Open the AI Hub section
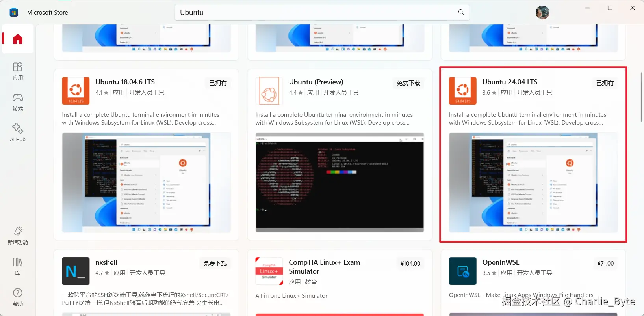This screenshot has width=644, height=316. [x=18, y=133]
